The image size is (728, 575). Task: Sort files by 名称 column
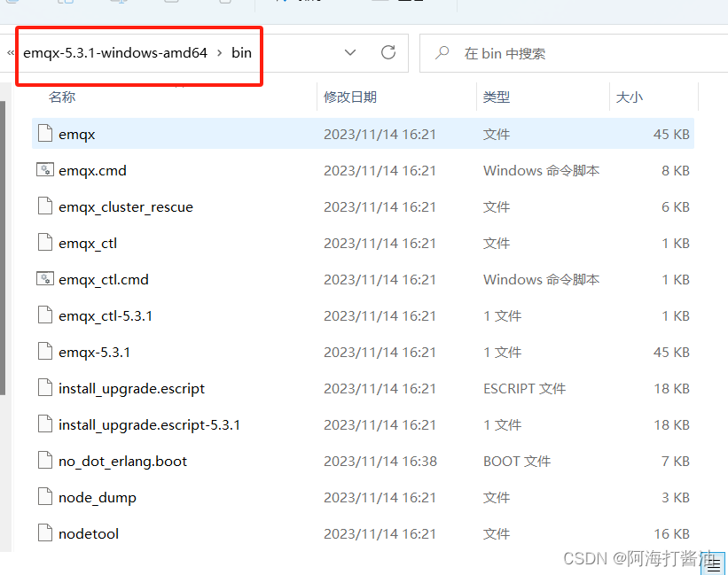coord(62,97)
